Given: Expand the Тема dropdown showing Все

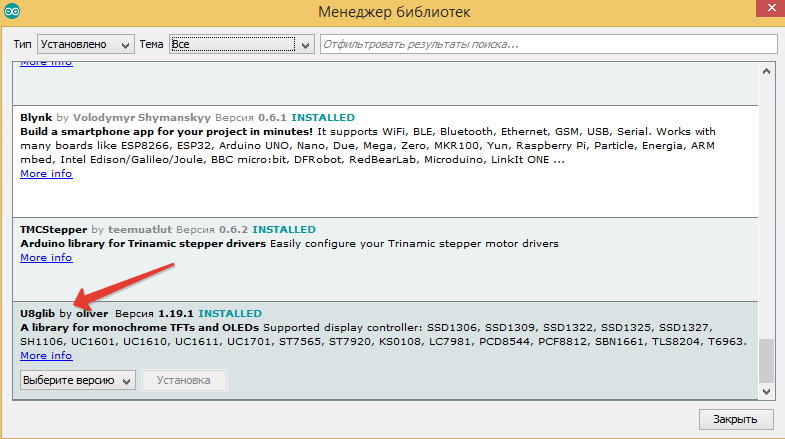Looking at the screenshot, I should click(241, 45).
